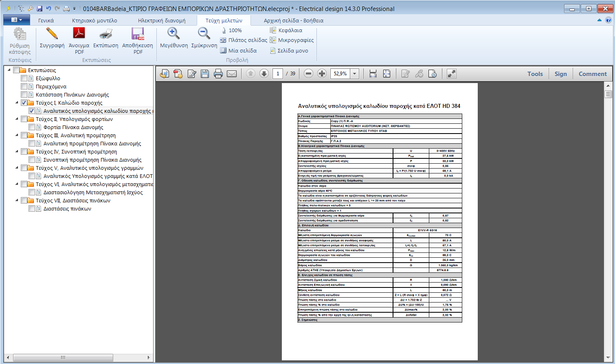Go to next page with down arrow
Viewport: 615px width, 364px height.
[x=264, y=74]
